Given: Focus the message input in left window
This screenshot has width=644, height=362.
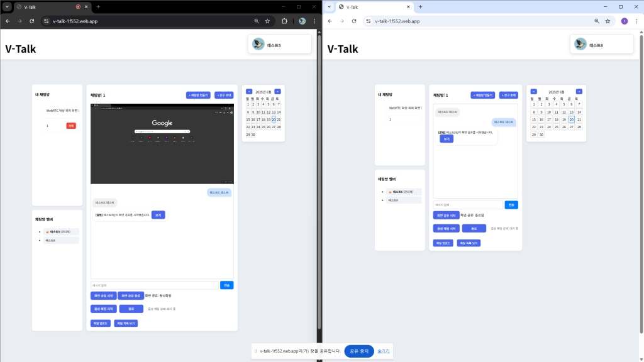Looking at the screenshot, I should [x=155, y=285].
